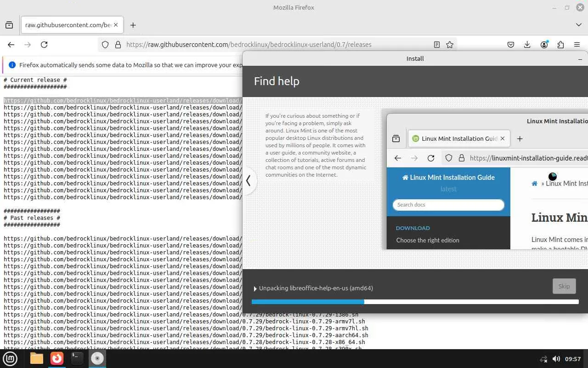Open the Files manager from taskbar
Screen dimensions: 588x368
tap(37, 359)
